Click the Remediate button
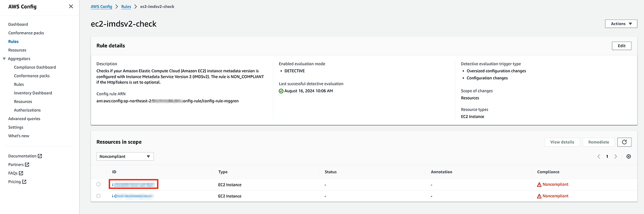The image size is (644, 214). [599, 142]
